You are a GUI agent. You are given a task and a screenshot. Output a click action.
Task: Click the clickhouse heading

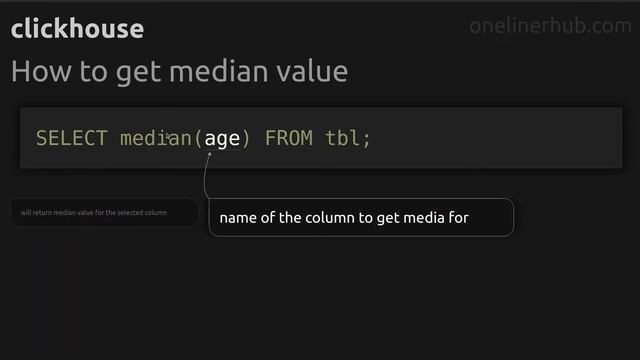coord(77,29)
